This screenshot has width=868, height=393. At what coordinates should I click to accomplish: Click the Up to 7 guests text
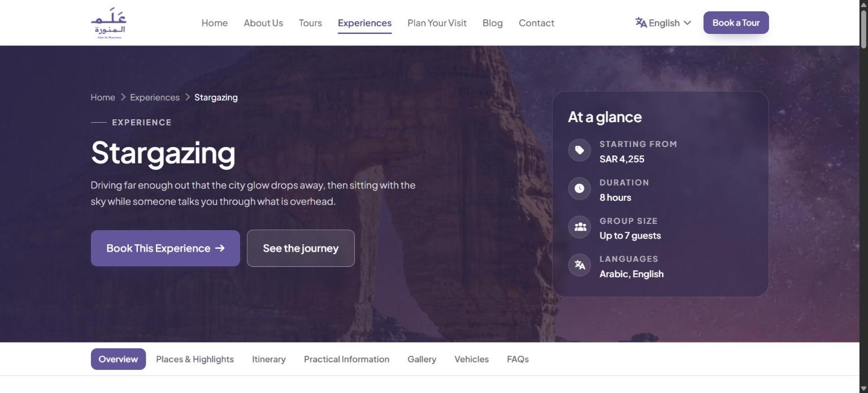click(x=630, y=235)
